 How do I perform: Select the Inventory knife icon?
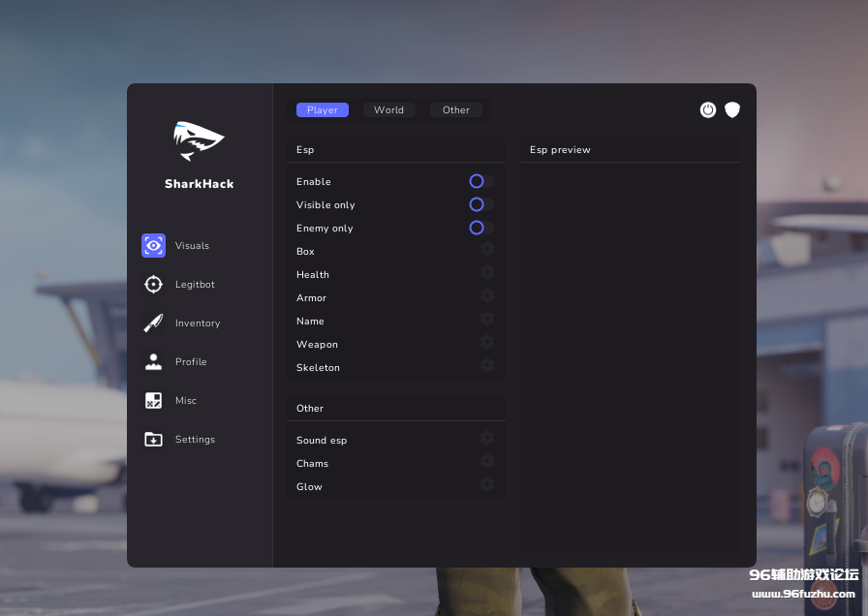tap(153, 323)
